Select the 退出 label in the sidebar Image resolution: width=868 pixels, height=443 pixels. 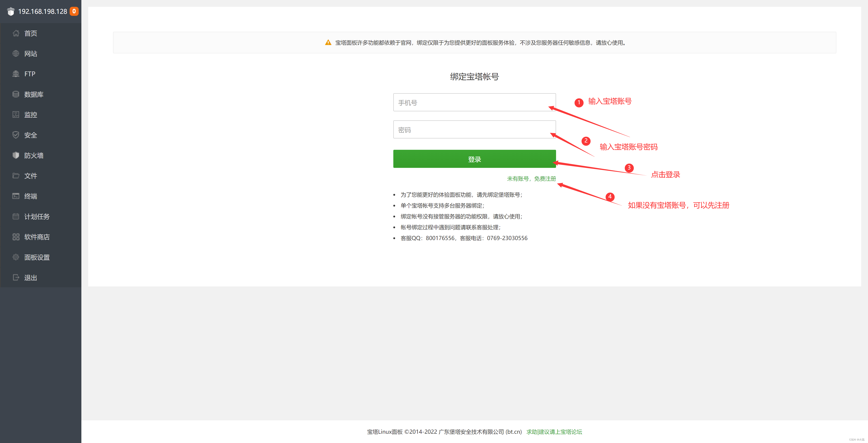click(31, 278)
